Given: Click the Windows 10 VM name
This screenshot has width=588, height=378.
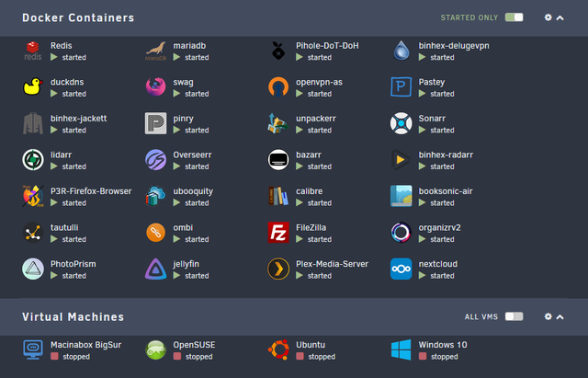Looking at the screenshot, I should tap(443, 345).
